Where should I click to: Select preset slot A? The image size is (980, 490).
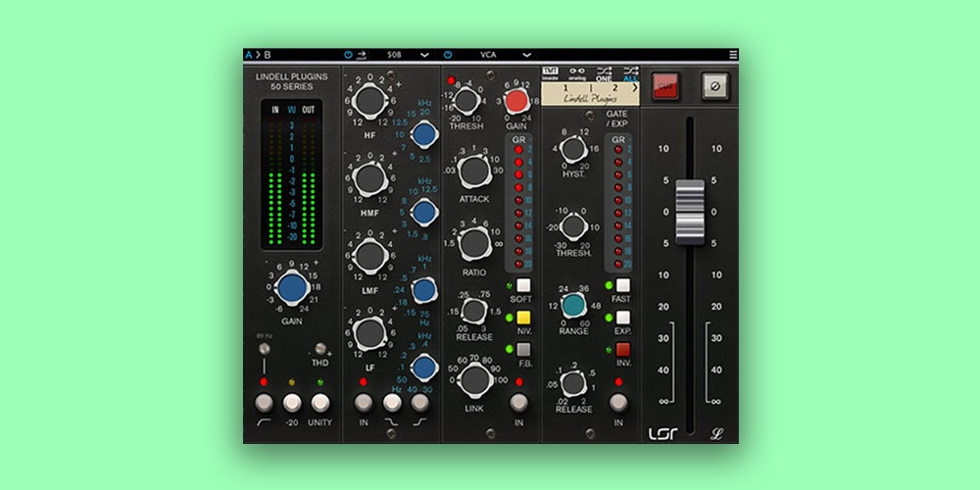click(x=249, y=55)
